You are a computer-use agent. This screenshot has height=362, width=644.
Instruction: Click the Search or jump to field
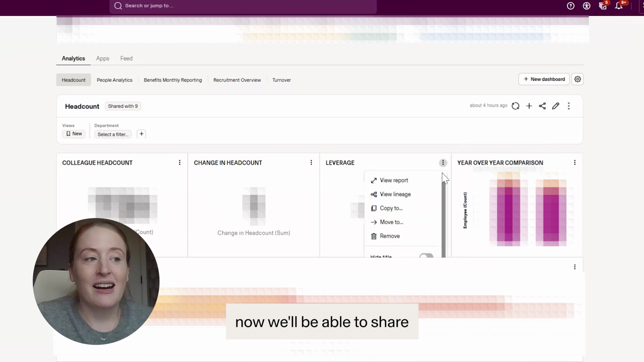[x=243, y=6]
